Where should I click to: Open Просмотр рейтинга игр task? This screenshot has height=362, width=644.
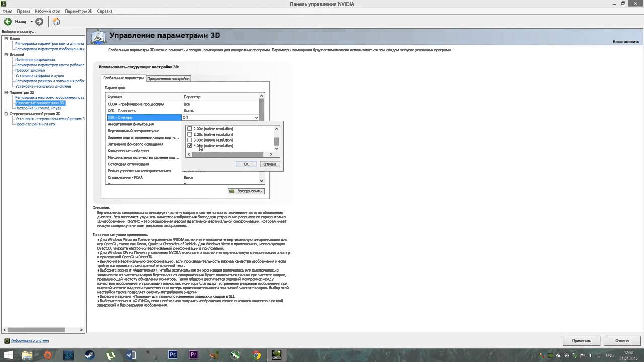point(35,124)
